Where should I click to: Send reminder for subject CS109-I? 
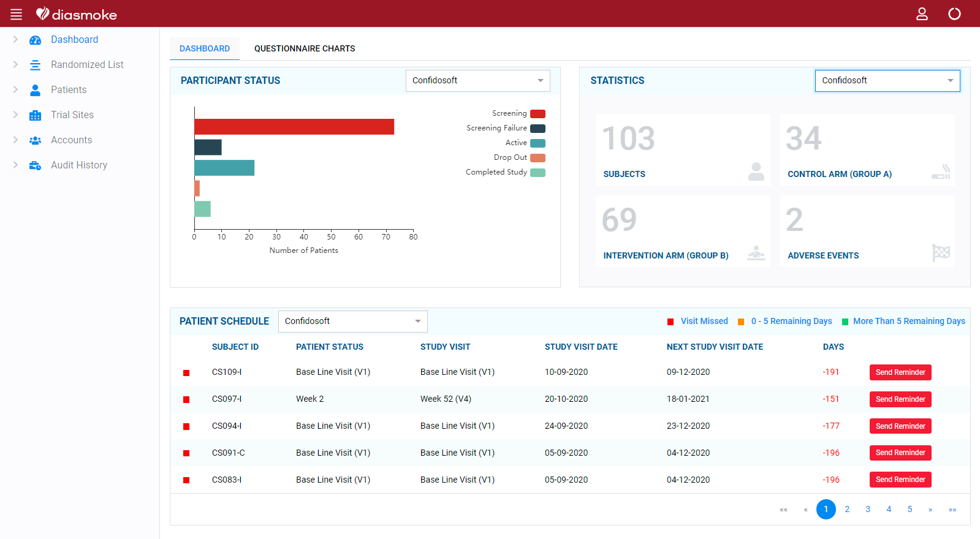tap(900, 372)
